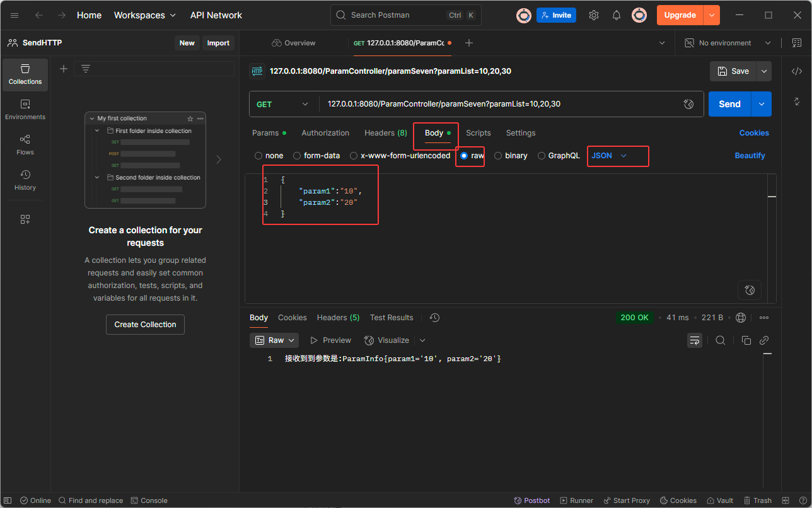This screenshot has width=812, height=508.
Task: Expand the Save button arrow
Action: (x=764, y=71)
